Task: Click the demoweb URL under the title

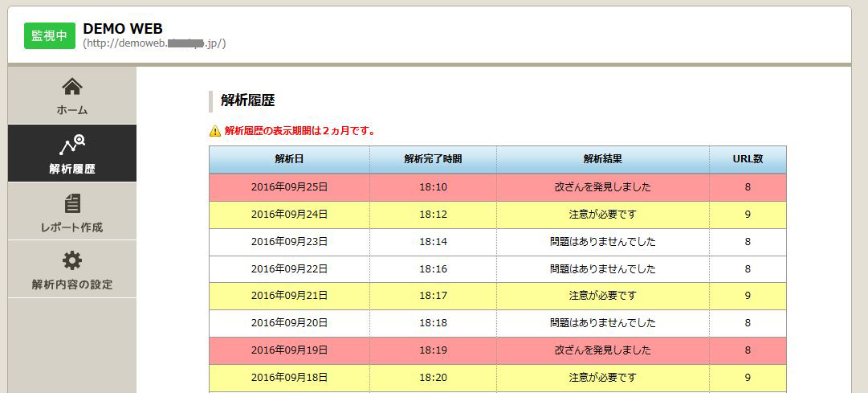Action: pyautogui.click(x=154, y=43)
